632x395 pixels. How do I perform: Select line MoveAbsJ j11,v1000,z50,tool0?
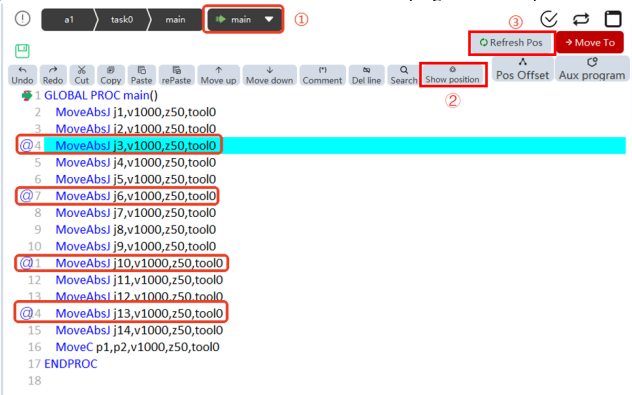point(139,280)
